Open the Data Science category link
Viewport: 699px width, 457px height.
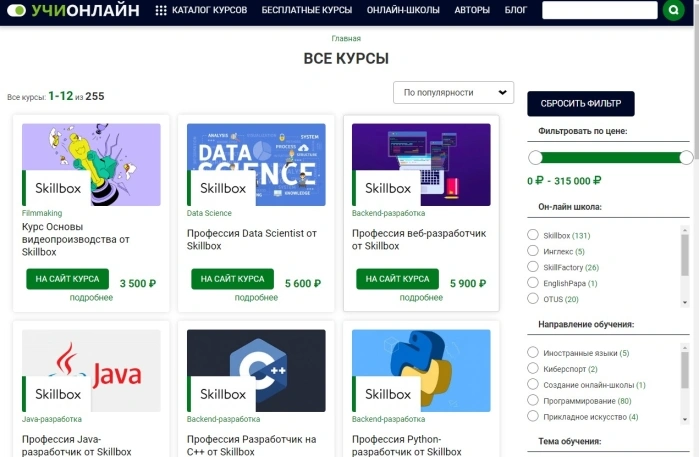pos(209,213)
